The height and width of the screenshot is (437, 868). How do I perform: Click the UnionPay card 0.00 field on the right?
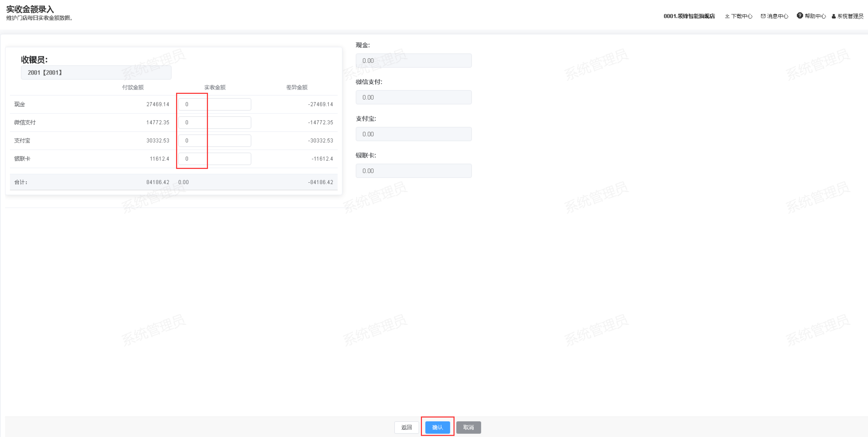(x=413, y=171)
